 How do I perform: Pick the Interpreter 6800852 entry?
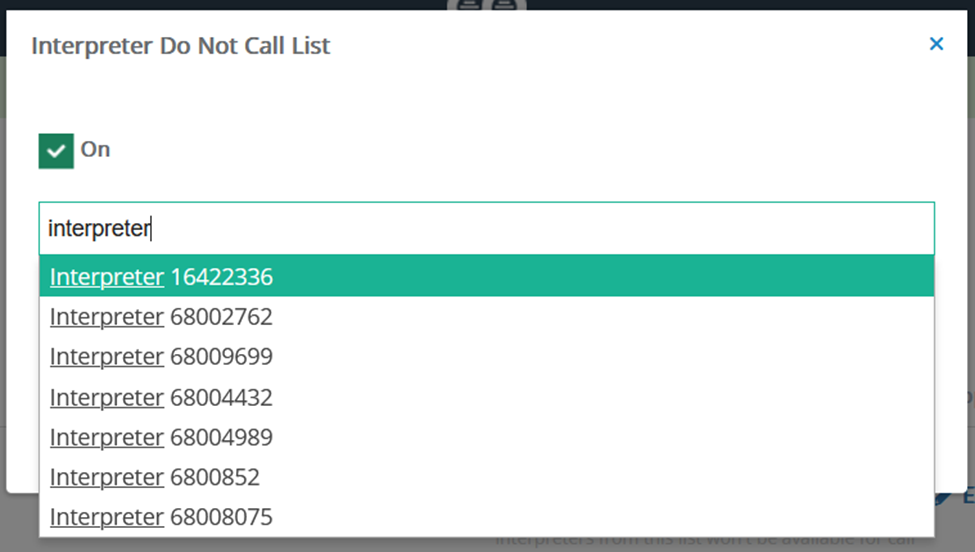[486, 477]
